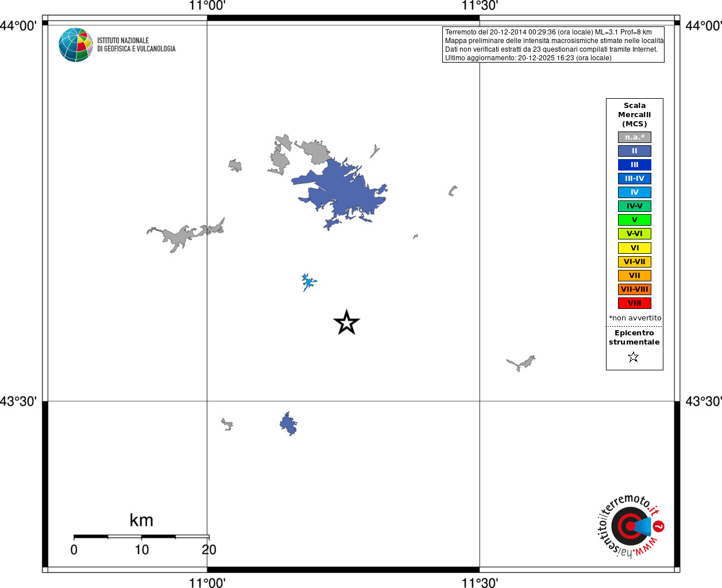The image size is (722, 588).
Task: Click the '*non avvertito' legend note
Action: (x=635, y=318)
